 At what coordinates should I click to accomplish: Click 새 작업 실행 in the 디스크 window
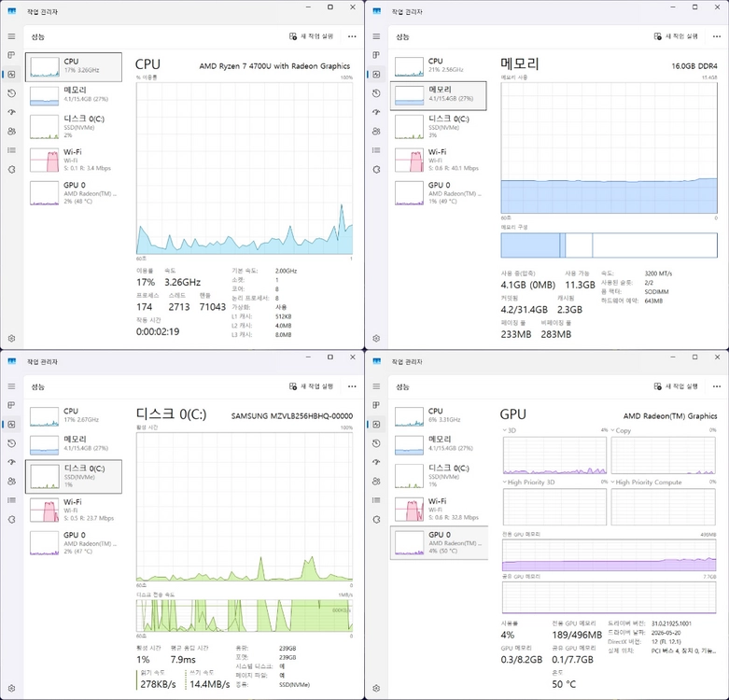point(311,386)
